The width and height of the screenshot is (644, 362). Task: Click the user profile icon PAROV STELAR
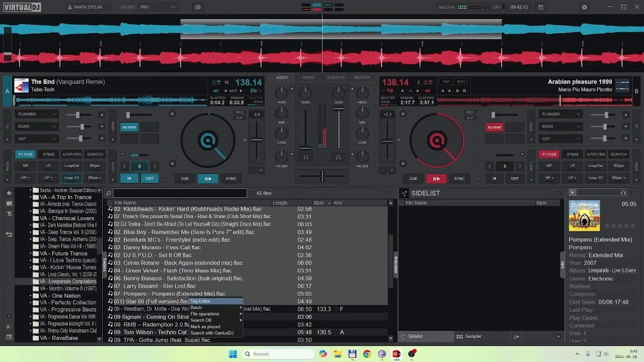pos(70,8)
